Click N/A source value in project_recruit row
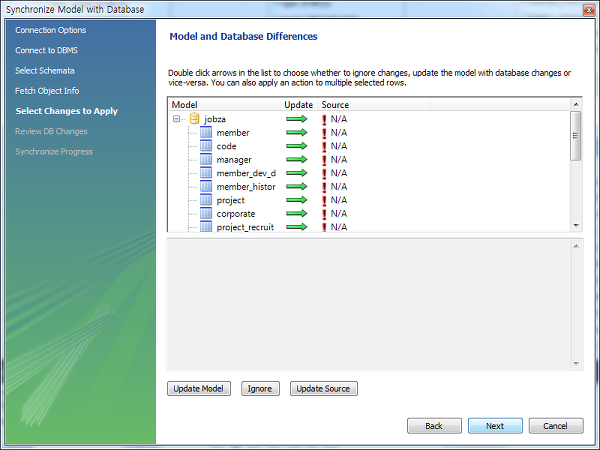The image size is (600, 450). click(339, 227)
